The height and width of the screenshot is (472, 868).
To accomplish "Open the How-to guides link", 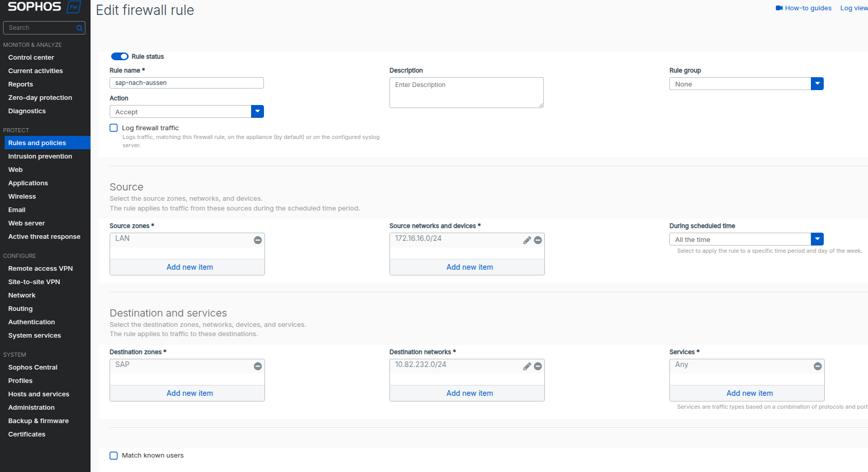I will pyautogui.click(x=807, y=8).
